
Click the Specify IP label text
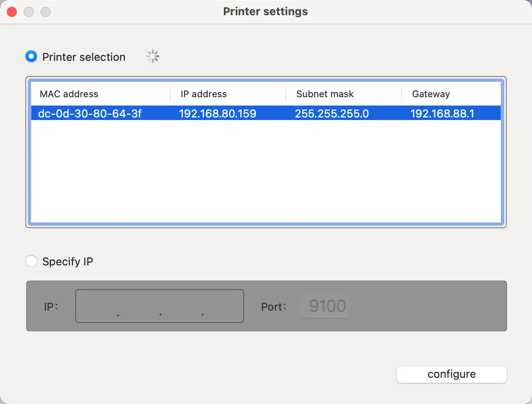click(x=68, y=261)
